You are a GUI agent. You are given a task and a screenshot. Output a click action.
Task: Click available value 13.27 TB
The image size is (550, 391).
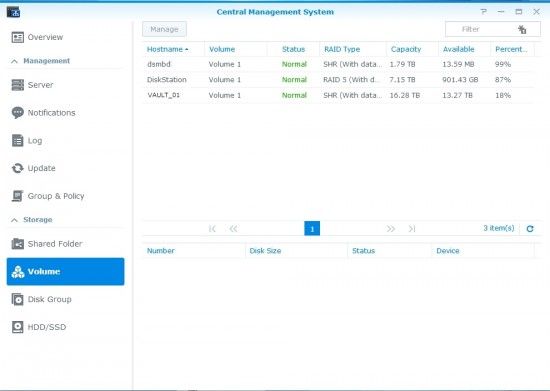[457, 95]
